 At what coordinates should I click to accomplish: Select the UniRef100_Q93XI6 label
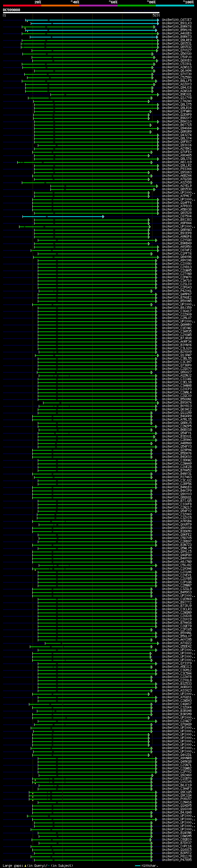pyautogui.click(x=177, y=145)
